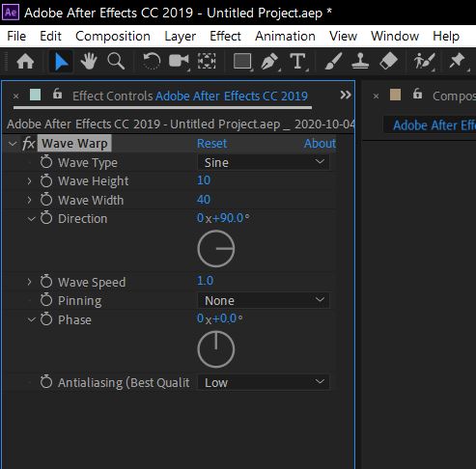Open the Animation menu
The height and width of the screenshot is (469, 476).
[285, 36]
